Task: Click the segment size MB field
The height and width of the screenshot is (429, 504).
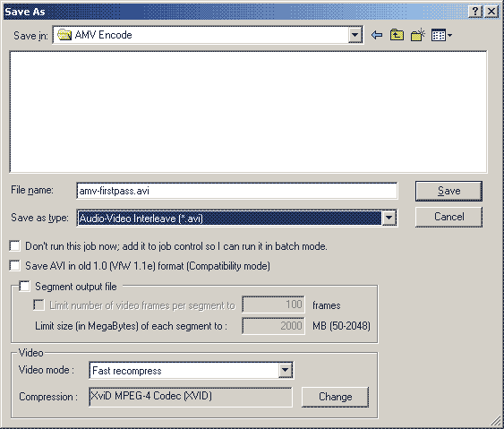Action: 273,326
